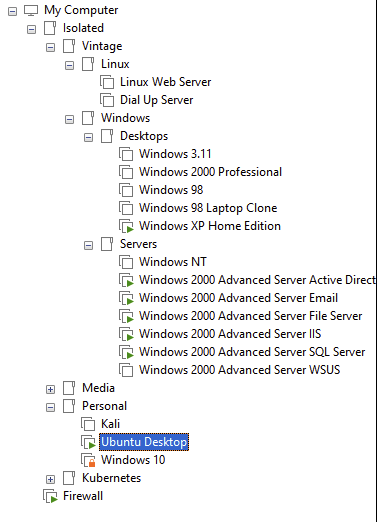Image resolution: width=377 pixels, height=522 pixels.
Task: Click the Personal folder label
Action: [x=105, y=406]
